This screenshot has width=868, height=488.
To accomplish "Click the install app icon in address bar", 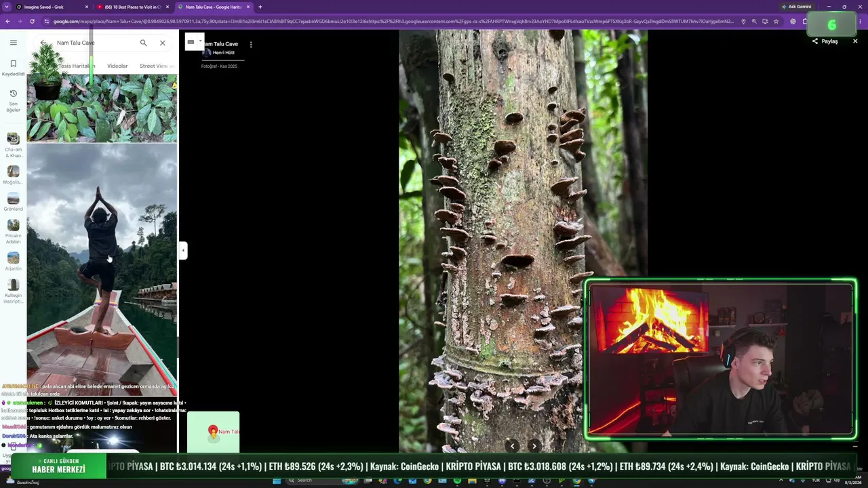I will coord(765,21).
